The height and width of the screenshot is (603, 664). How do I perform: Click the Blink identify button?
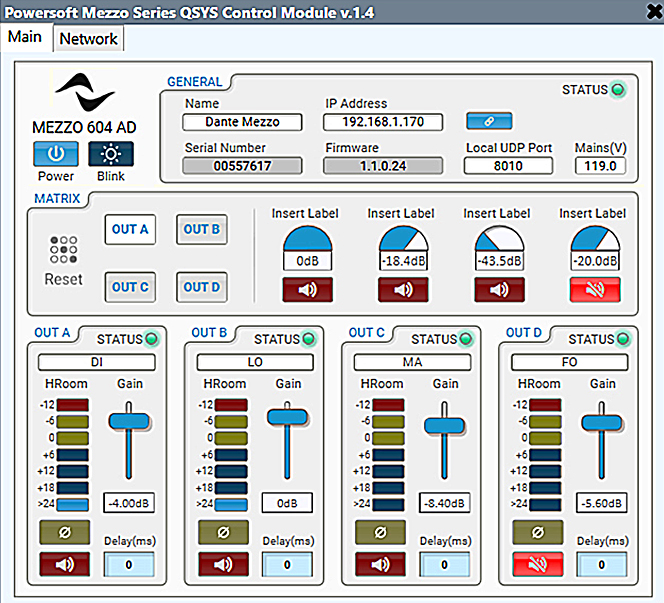[111, 154]
